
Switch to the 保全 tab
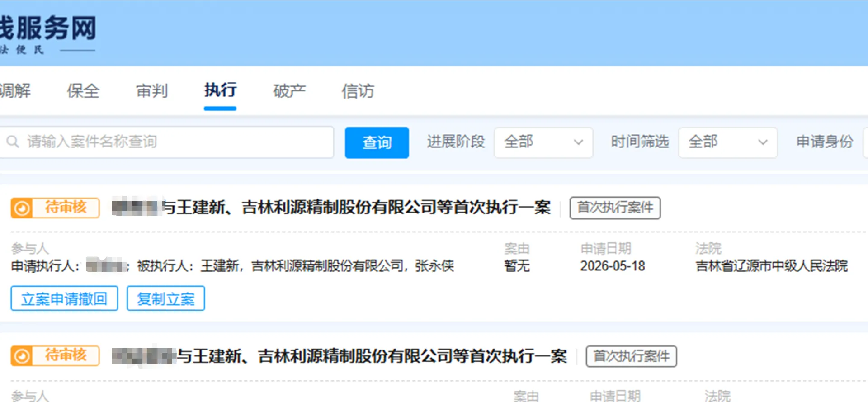coord(83,91)
